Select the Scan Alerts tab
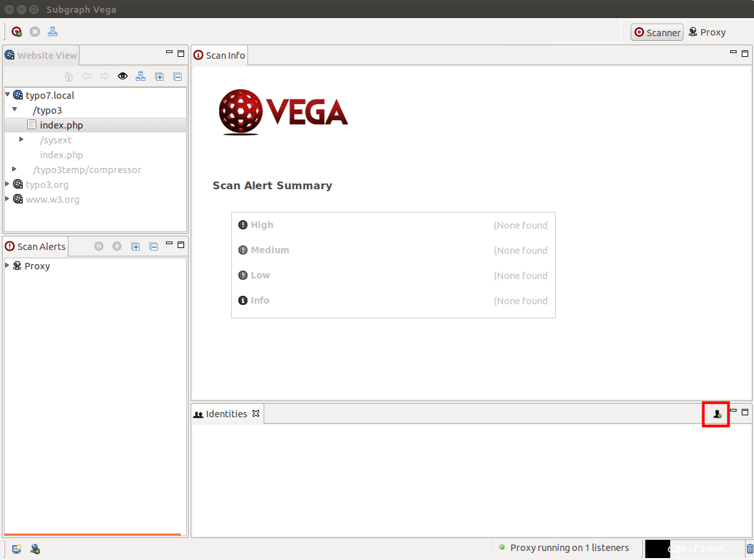 (36, 246)
